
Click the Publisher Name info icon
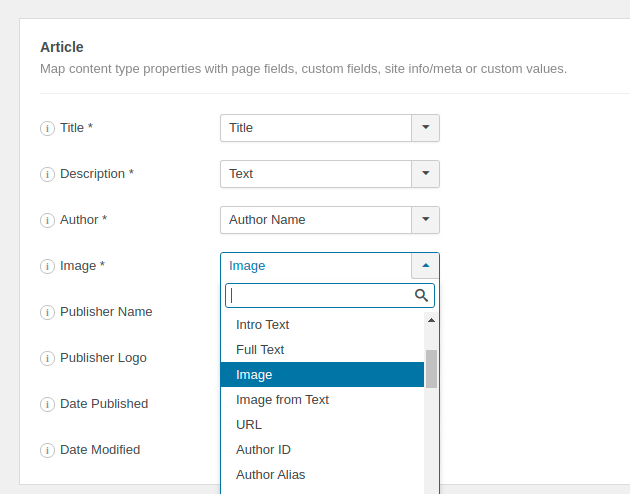click(x=47, y=312)
